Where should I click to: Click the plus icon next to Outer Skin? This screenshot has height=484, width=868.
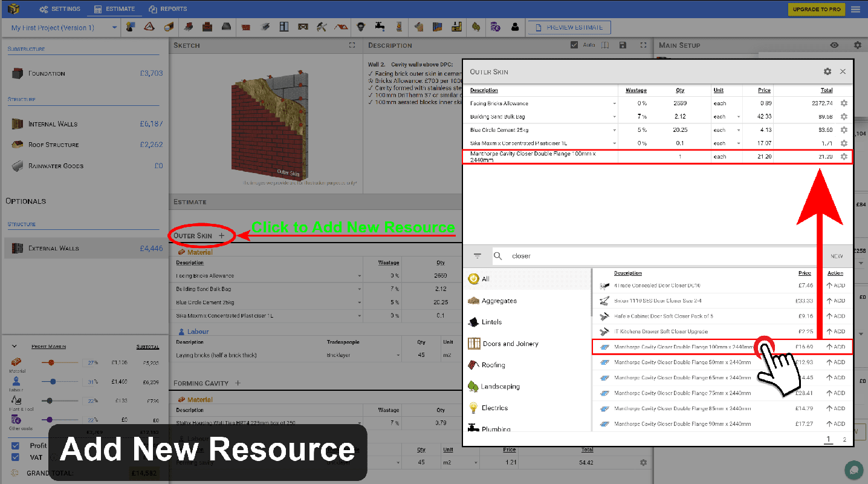[221, 235]
